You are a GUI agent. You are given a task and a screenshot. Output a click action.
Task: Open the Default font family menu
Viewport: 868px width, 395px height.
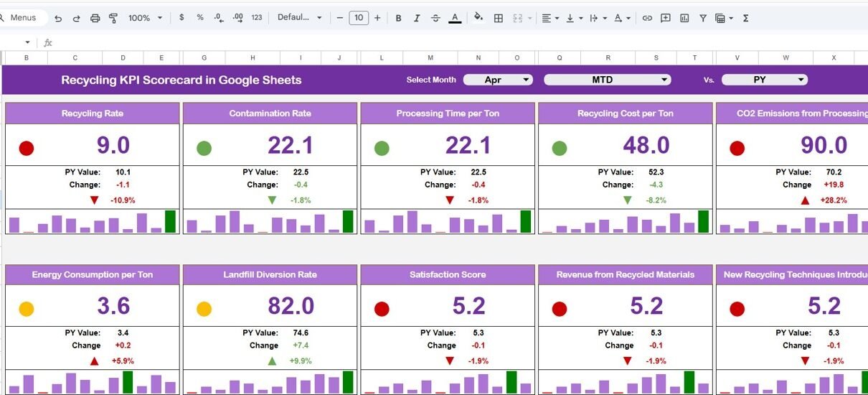299,18
